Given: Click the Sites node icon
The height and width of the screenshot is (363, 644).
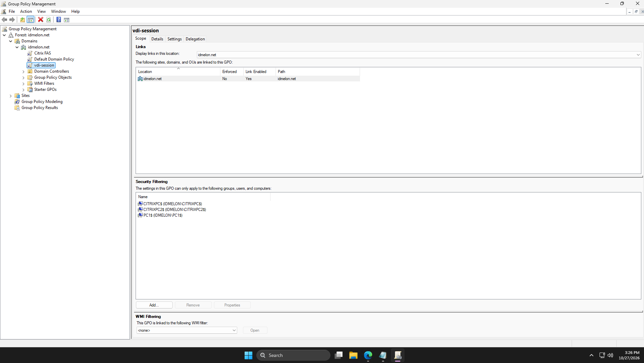Looking at the screenshot, I should click(x=17, y=96).
